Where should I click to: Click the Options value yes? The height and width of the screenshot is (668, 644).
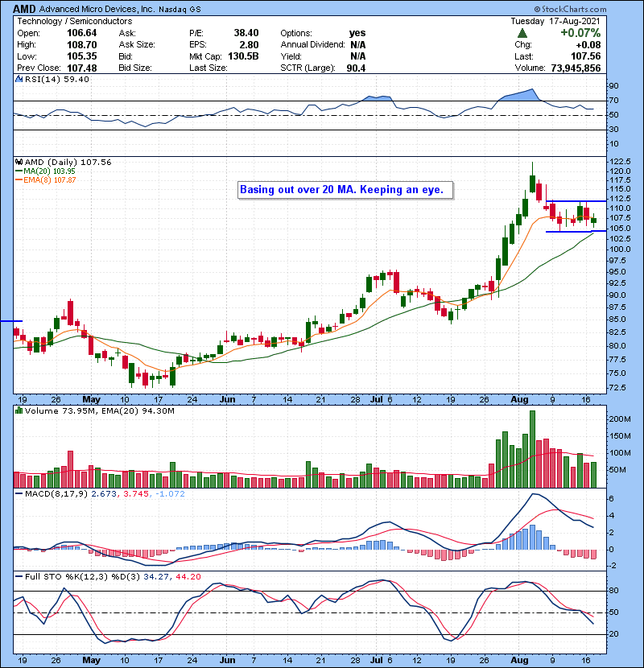pos(357,33)
